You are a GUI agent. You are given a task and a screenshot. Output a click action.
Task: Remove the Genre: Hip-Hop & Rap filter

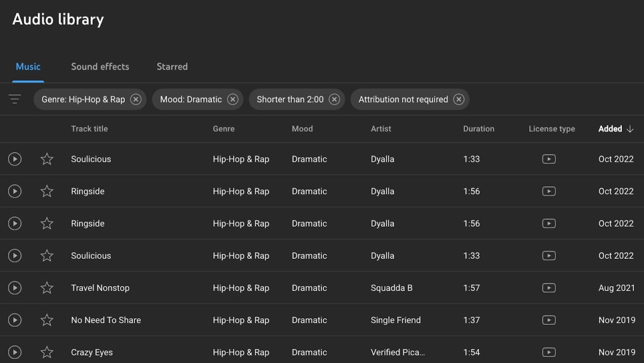click(x=135, y=99)
